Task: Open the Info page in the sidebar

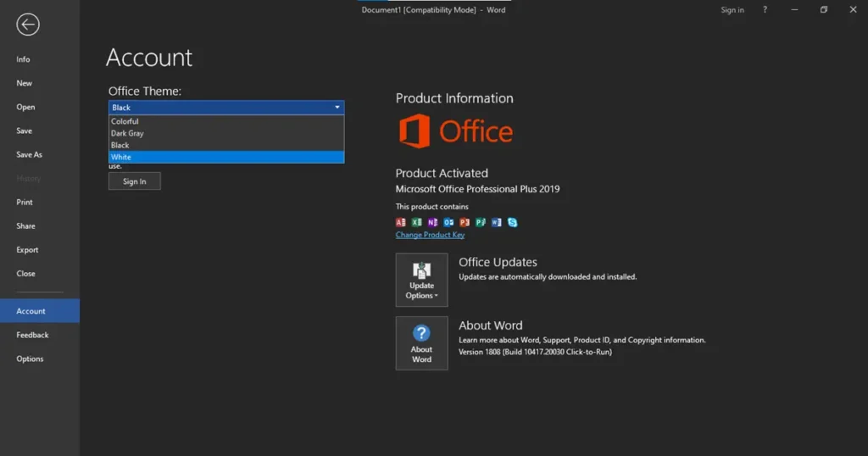Action: [x=40, y=59]
